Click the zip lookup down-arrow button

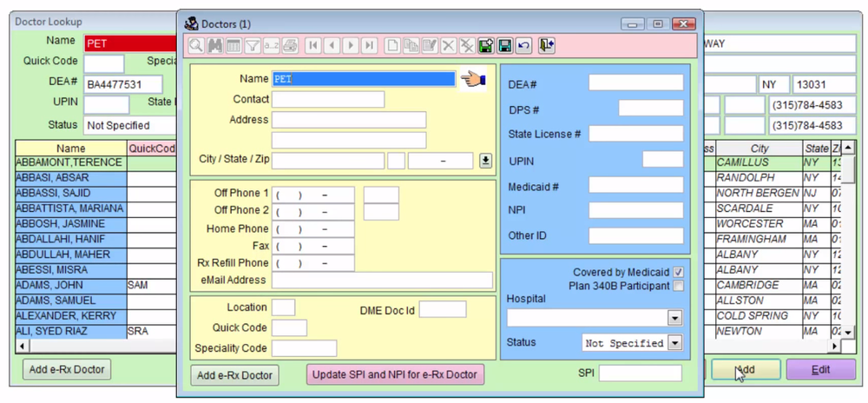[485, 161]
